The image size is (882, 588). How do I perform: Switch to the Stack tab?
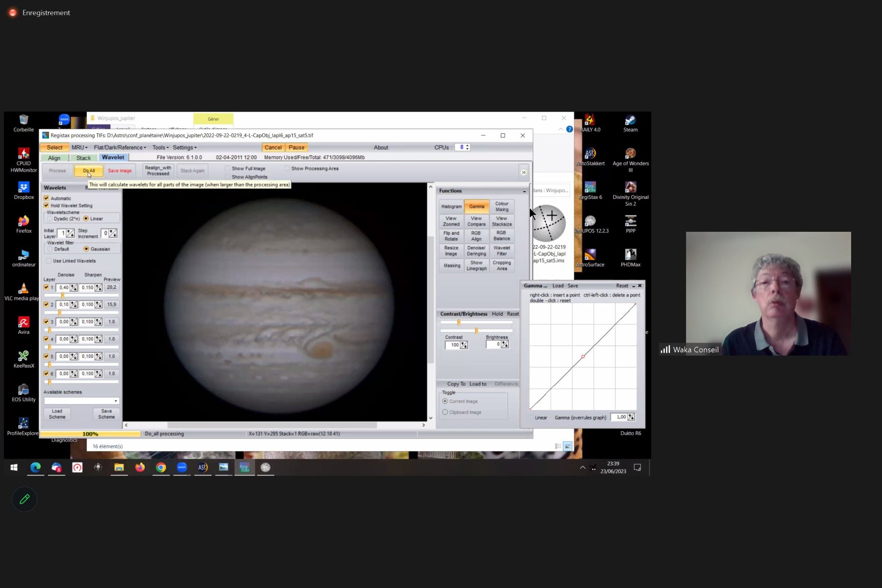pyautogui.click(x=83, y=158)
